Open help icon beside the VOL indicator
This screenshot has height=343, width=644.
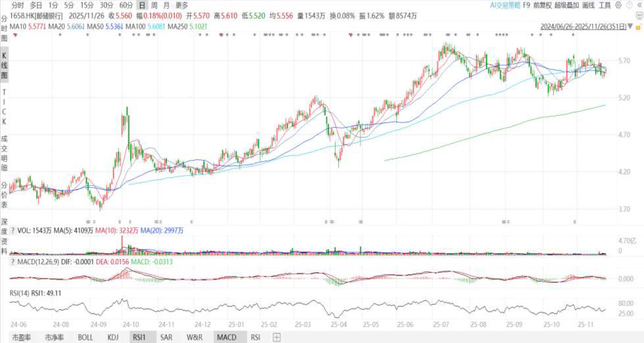point(14,230)
